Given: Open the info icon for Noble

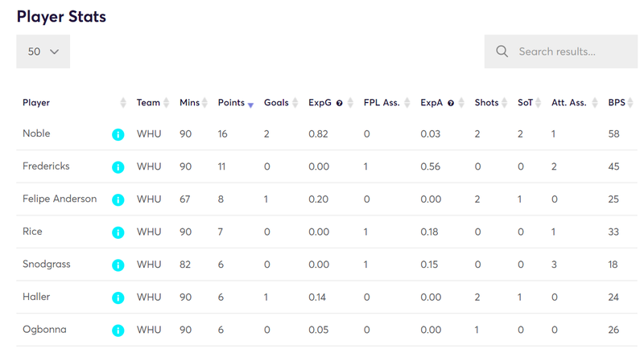Looking at the screenshot, I should [118, 134].
